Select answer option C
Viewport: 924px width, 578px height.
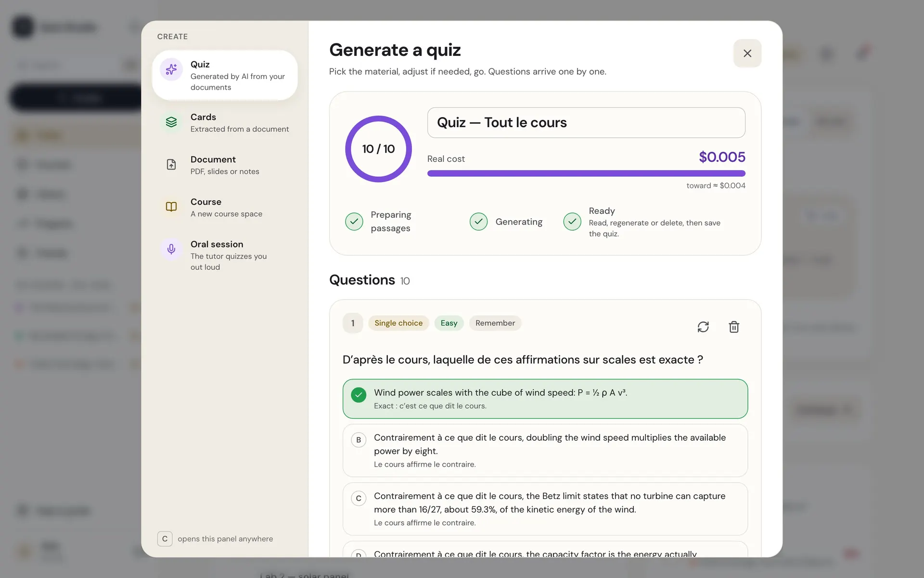coord(545,509)
